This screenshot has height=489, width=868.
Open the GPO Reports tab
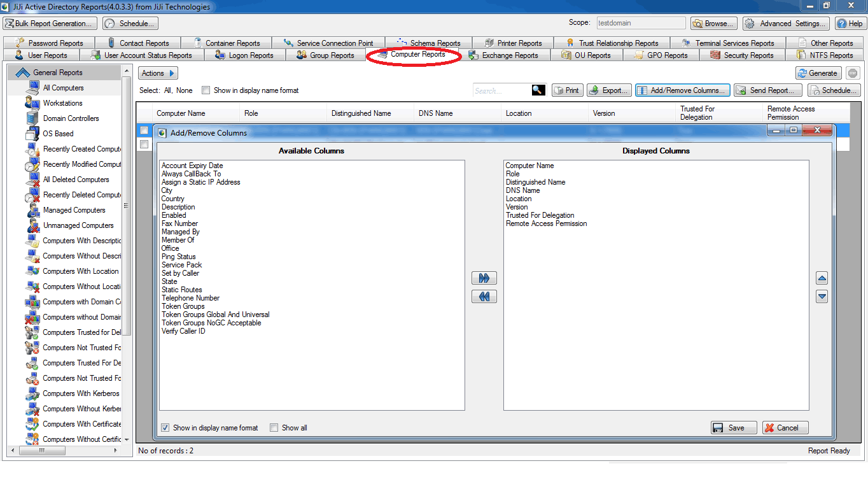[x=661, y=55]
